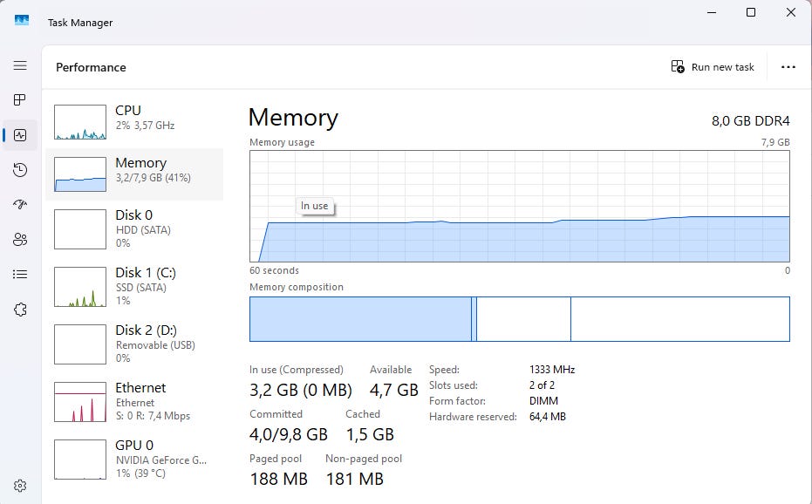
Task: Click the Available value 4,7 GB
Action: tap(393, 390)
